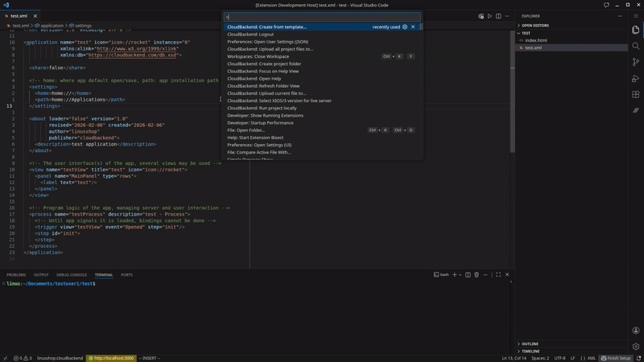Choose Developer: Show Running Extensions
The image size is (644, 362).
click(x=322, y=115)
